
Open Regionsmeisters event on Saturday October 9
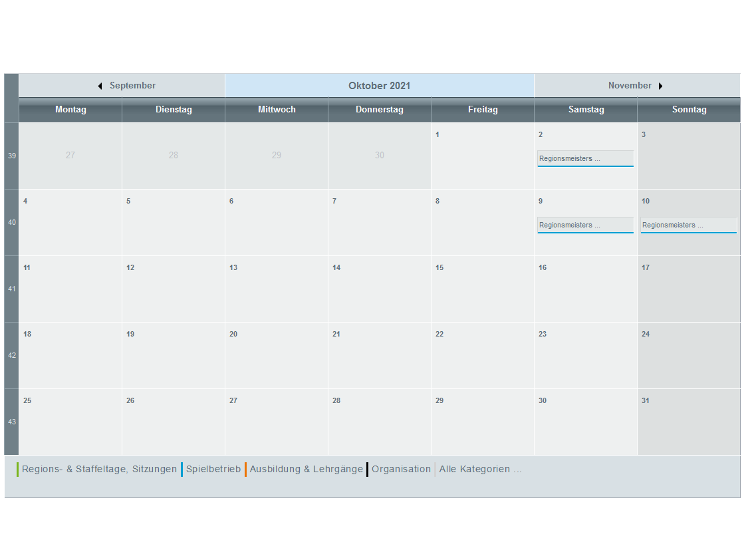(x=585, y=225)
